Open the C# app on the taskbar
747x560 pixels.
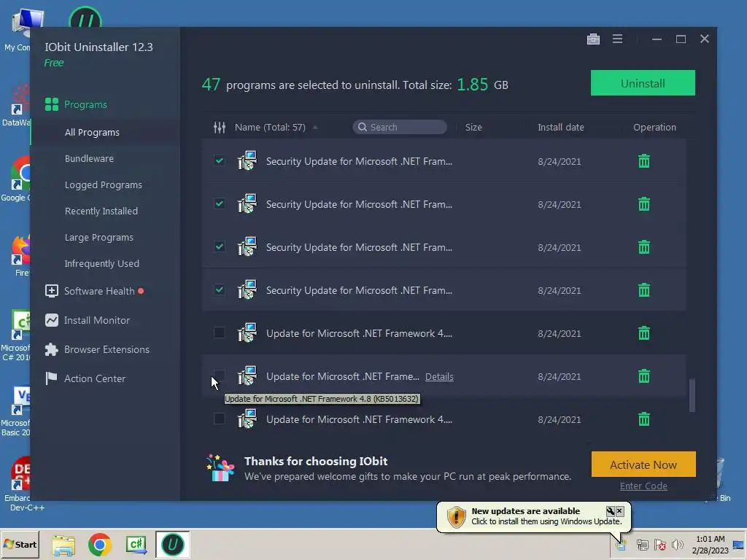tap(136, 545)
